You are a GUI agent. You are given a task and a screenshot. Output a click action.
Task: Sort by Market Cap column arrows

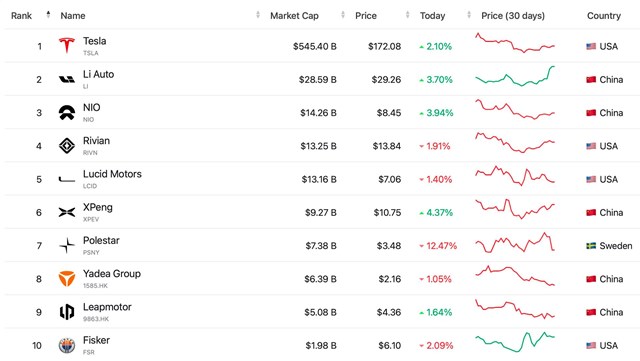(343, 15)
